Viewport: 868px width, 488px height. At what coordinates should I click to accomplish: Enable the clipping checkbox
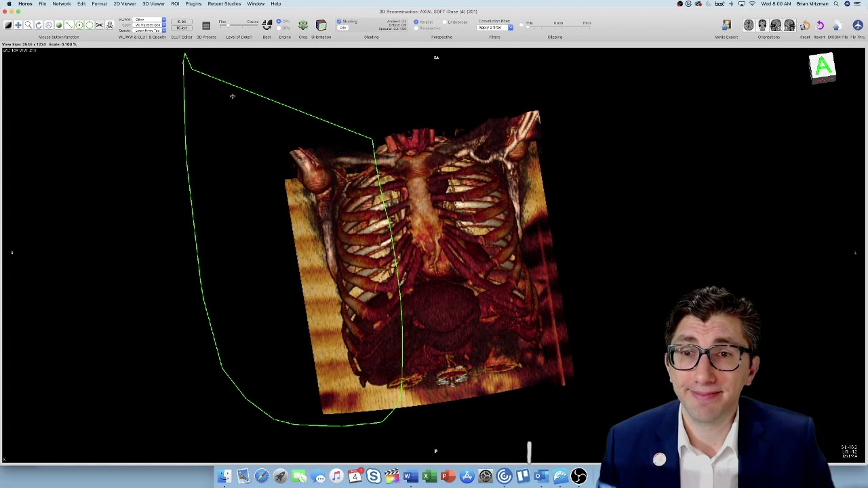tap(521, 26)
